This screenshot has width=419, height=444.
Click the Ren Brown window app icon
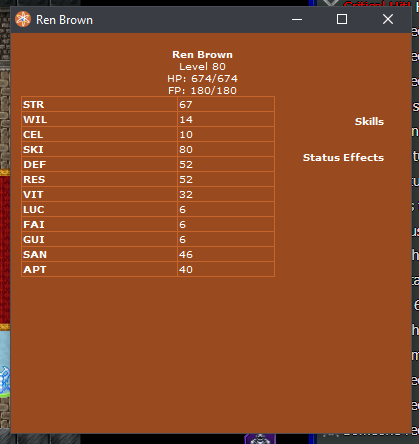pyautogui.click(x=23, y=19)
